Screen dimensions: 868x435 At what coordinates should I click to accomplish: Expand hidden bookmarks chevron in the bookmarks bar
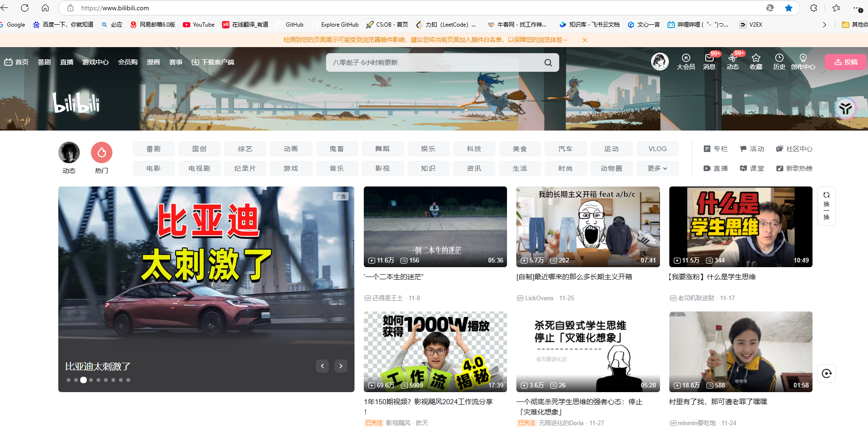point(824,25)
